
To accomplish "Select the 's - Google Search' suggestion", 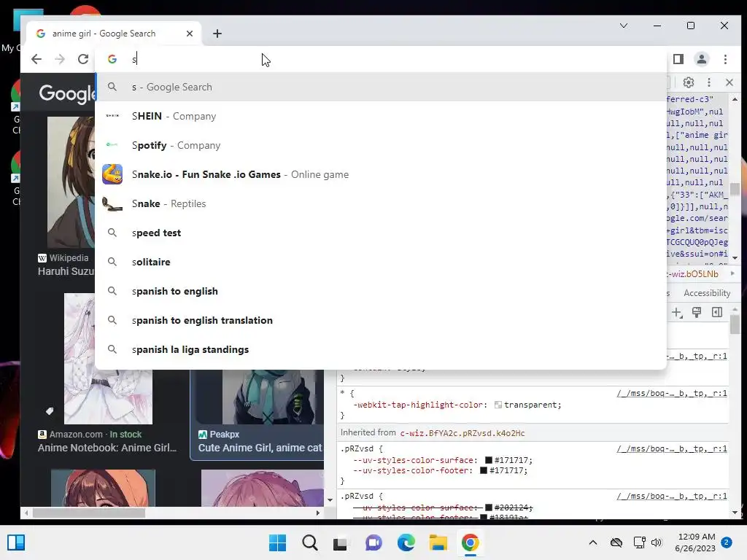I will (381, 87).
